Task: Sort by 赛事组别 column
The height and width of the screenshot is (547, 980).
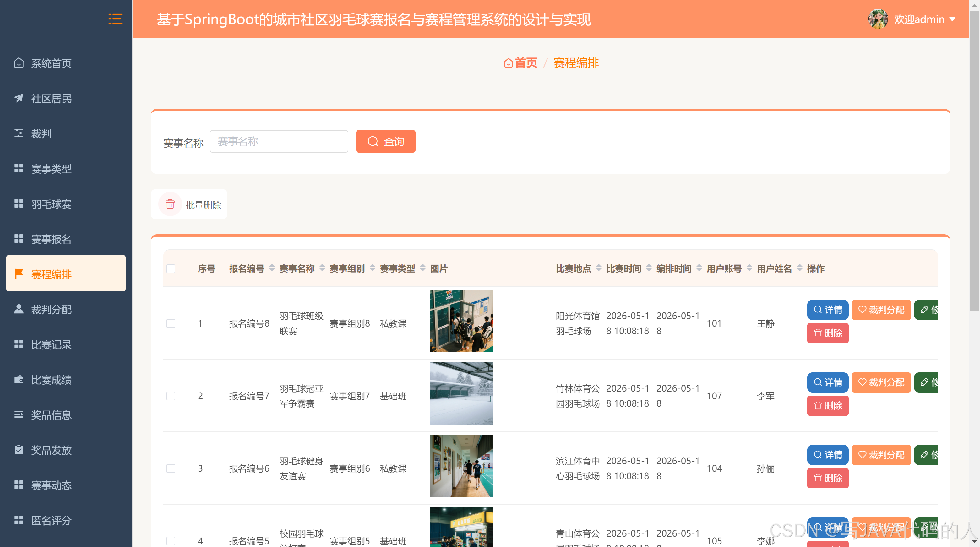Action: pyautogui.click(x=372, y=268)
